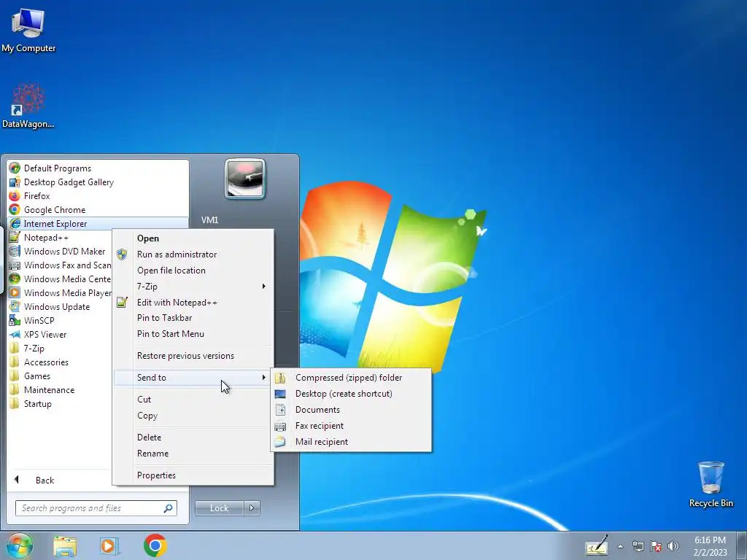Viewport: 747px width, 560px height.
Task: Expand the Startup folder
Action: (x=60, y=402)
